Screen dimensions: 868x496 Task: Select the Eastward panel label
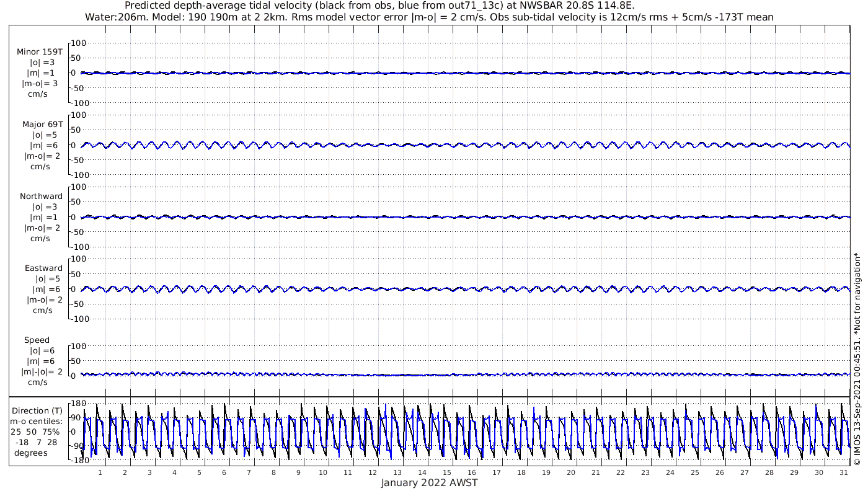click(43, 268)
